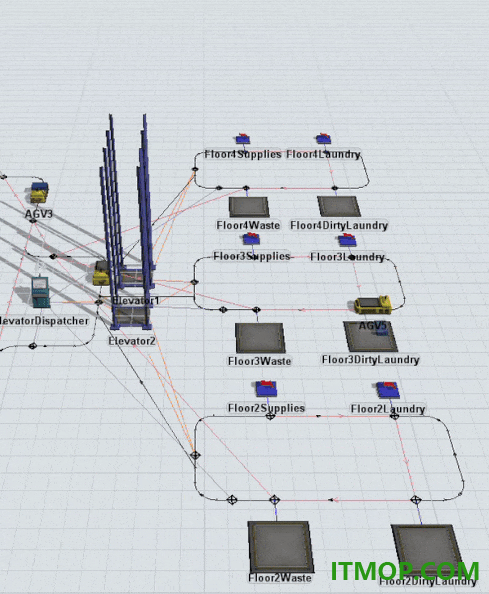Image resolution: width=489 pixels, height=594 pixels.
Task: Click the Floor4DirtyLaundry label text
Action: point(339,225)
